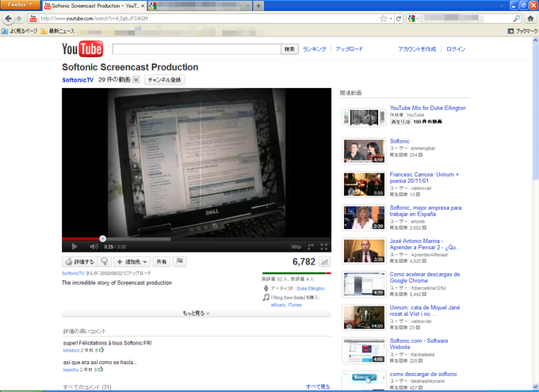539x392 pixels.
Task: Open commenter kimobcn's profile
Action: point(71,351)
